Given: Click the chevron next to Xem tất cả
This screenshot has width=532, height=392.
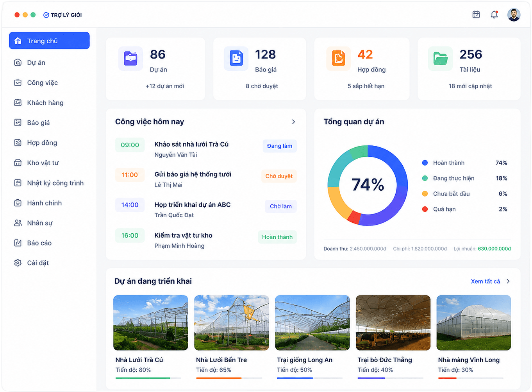Looking at the screenshot, I should (x=508, y=281).
